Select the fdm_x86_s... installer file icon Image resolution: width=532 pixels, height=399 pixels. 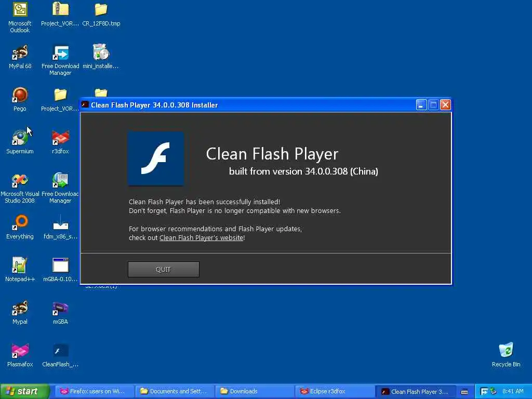pos(60,223)
